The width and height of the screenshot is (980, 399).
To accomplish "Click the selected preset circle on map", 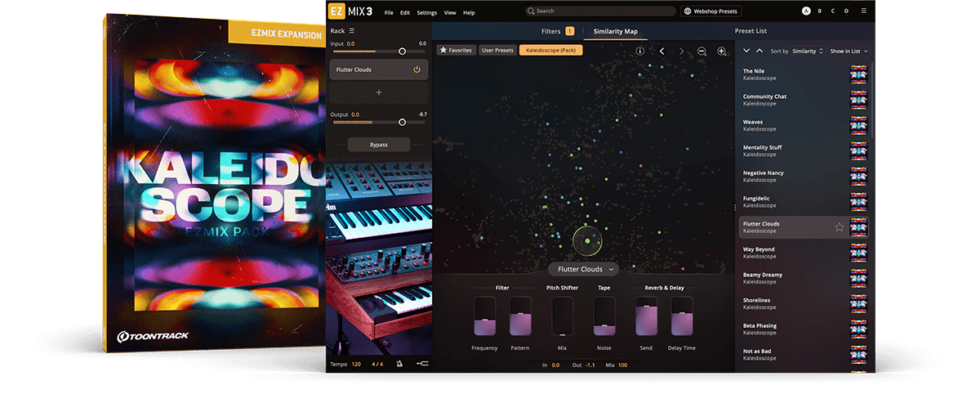I will [587, 240].
